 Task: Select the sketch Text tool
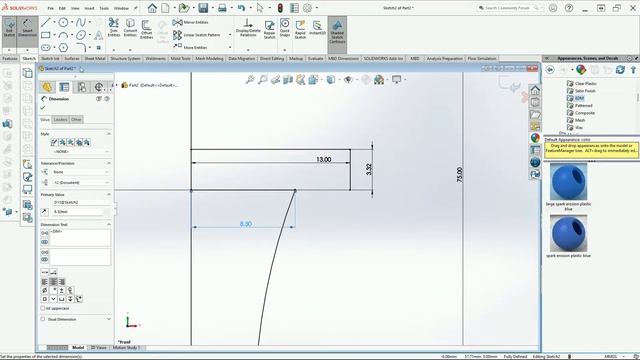tap(98, 35)
